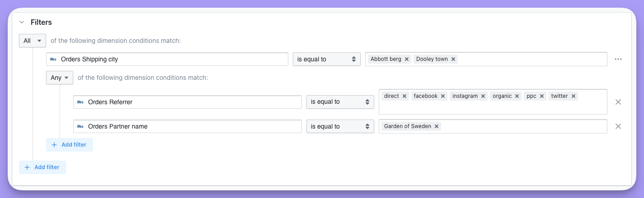Add filter to the top-level group
The height and width of the screenshot is (198, 644).
(42, 167)
